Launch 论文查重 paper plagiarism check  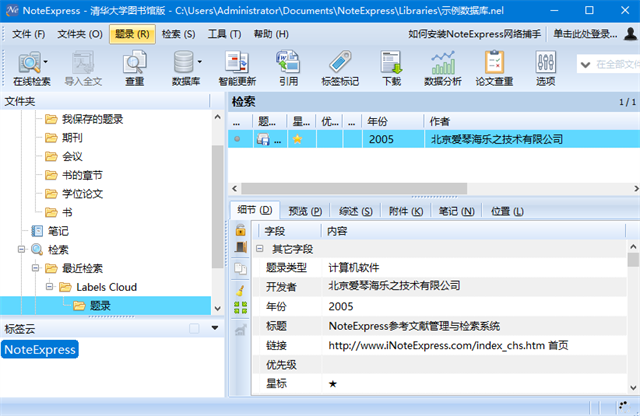[x=494, y=69]
